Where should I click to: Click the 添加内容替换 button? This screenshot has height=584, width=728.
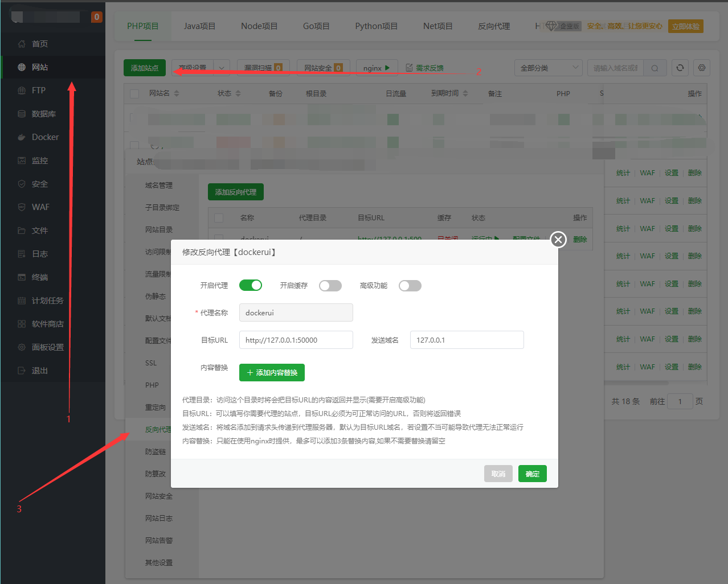(x=272, y=373)
